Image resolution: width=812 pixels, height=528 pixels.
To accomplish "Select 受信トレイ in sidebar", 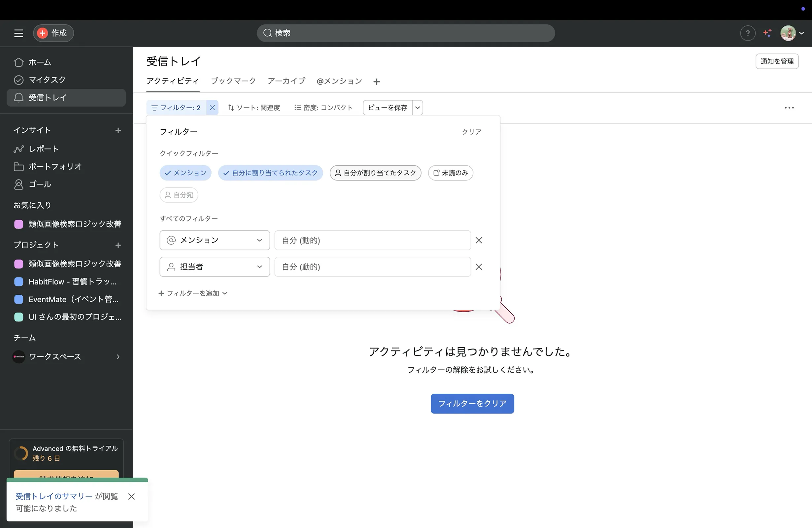I will (x=66, y=98).
